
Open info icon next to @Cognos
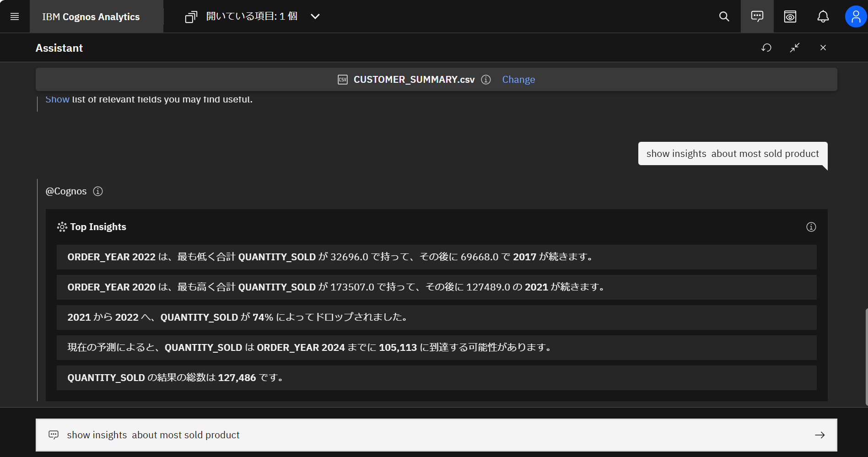click(98, 191)
